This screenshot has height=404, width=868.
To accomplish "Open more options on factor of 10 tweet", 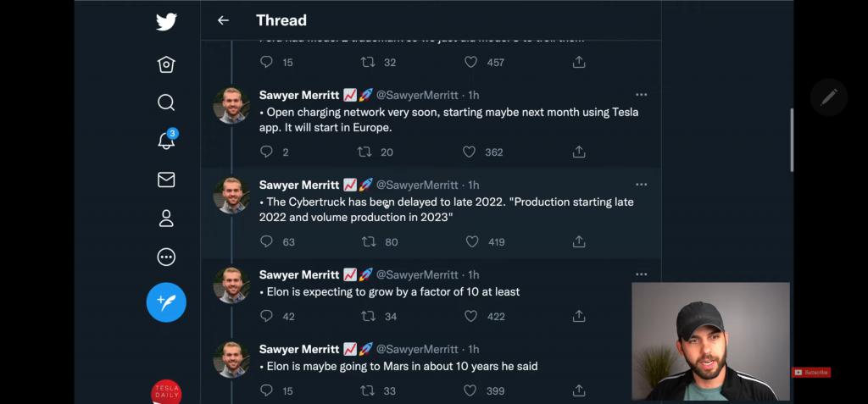I will [x=641, y=274].
